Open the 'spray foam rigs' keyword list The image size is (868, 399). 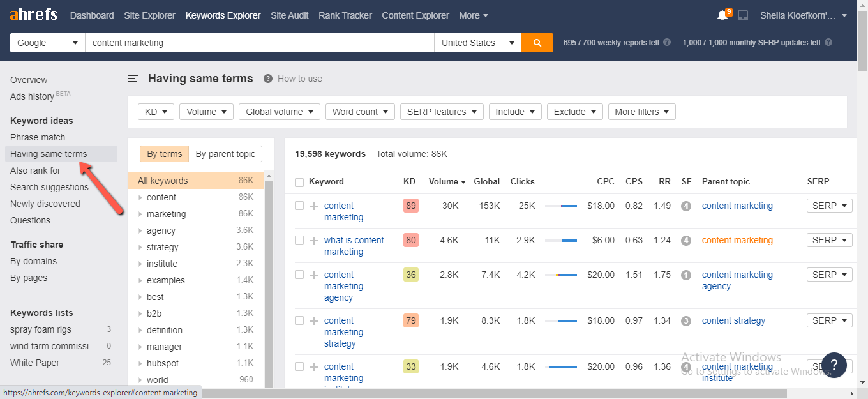pos(41,329)
